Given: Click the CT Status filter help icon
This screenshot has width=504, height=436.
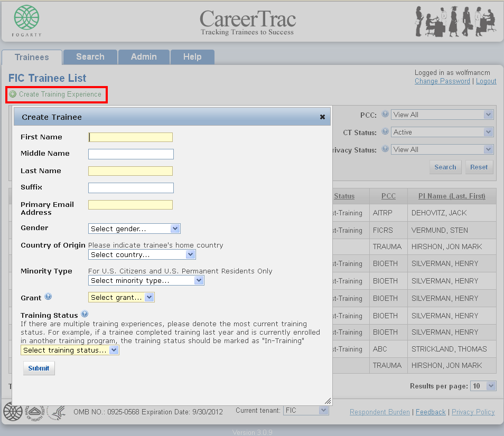Looking at the screenshot, I should pos(385,131).
